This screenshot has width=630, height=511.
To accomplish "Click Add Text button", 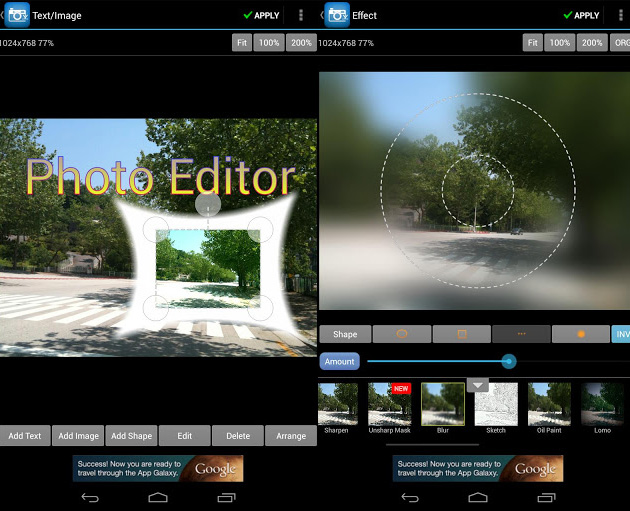I will click(x=25, y=436).
